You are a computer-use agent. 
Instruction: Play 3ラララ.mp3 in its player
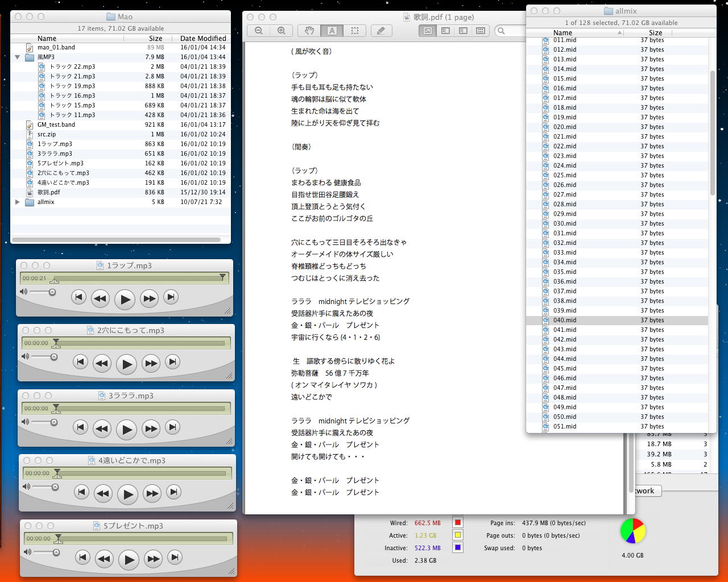pyautogui.click(x=126, y=429)
